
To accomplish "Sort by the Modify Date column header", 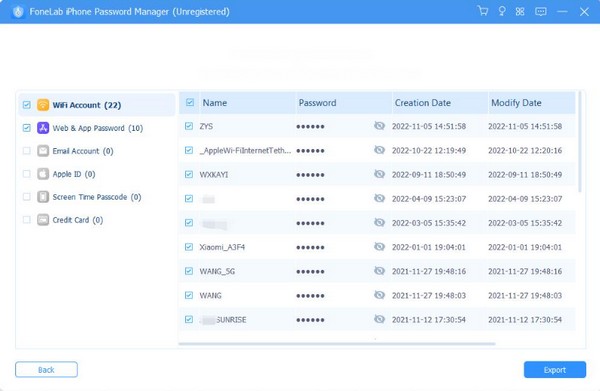I will click(x=532, y=103).
